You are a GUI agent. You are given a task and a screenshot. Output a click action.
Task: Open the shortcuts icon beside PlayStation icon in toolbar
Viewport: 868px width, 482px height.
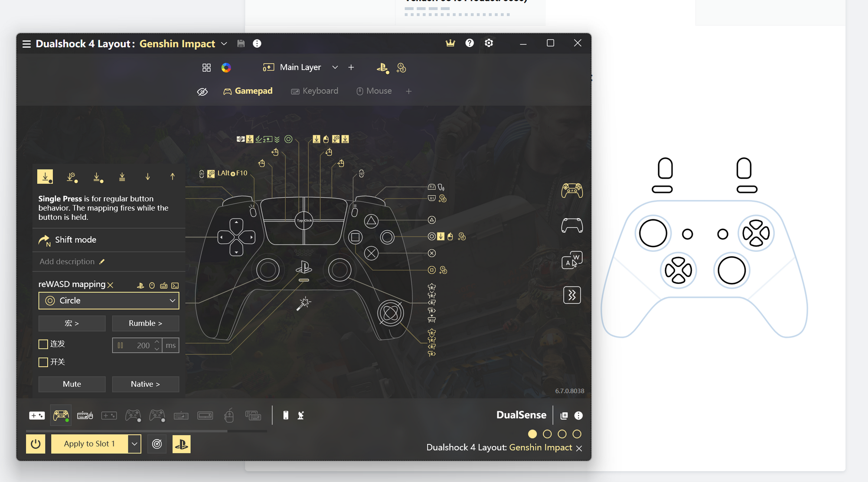click(401, 68)
